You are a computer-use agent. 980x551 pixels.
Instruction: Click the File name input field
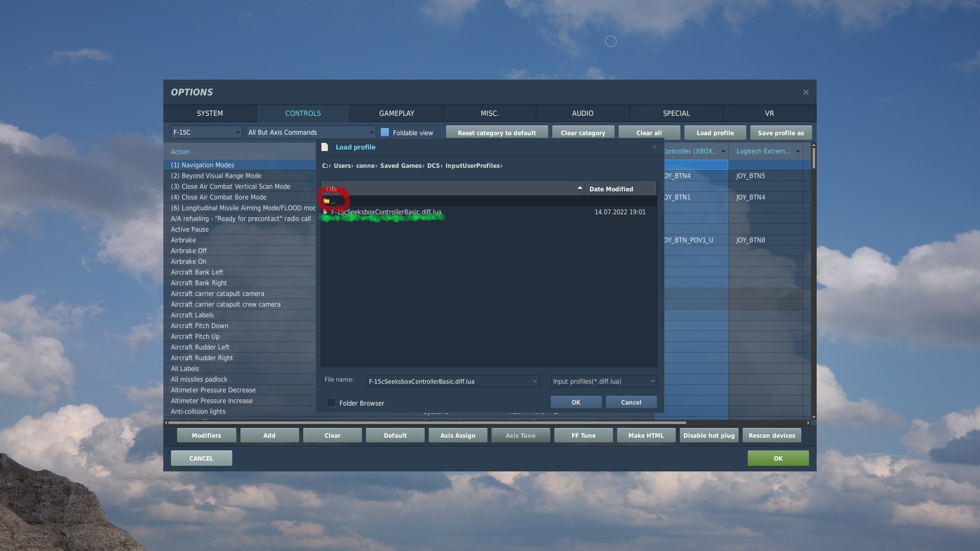(x=449, y=382)
